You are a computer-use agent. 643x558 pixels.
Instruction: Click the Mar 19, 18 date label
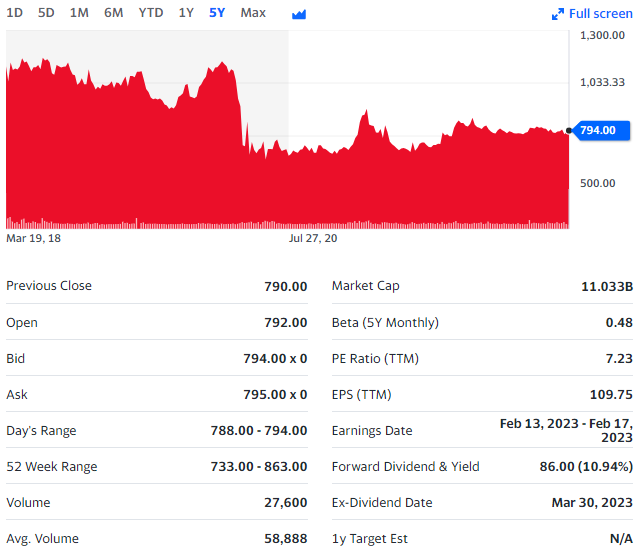pyautogui.click(x=33, y=238)
